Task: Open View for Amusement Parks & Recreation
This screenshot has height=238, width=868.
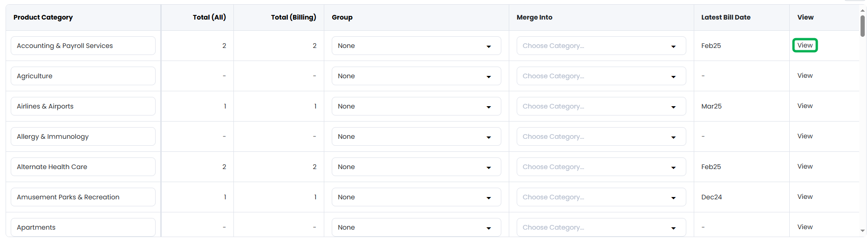Action: [x=805, y=197]
